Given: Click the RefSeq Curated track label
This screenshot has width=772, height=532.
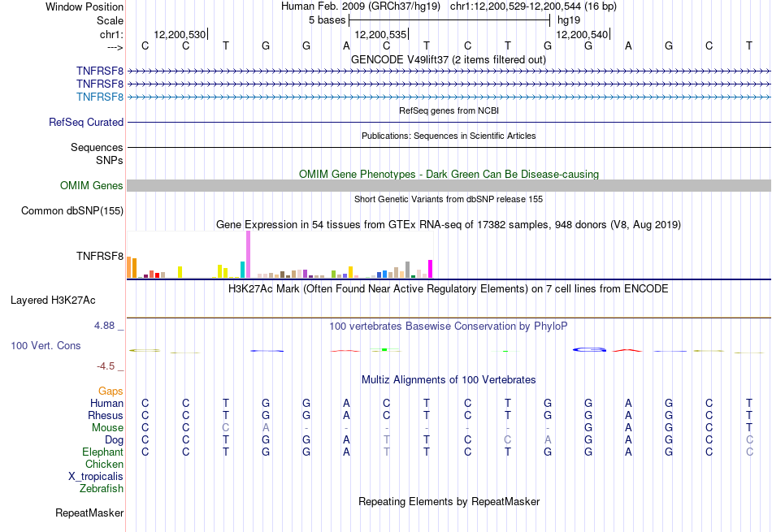Looking at the screenshot, I should [x=86, y=122].
